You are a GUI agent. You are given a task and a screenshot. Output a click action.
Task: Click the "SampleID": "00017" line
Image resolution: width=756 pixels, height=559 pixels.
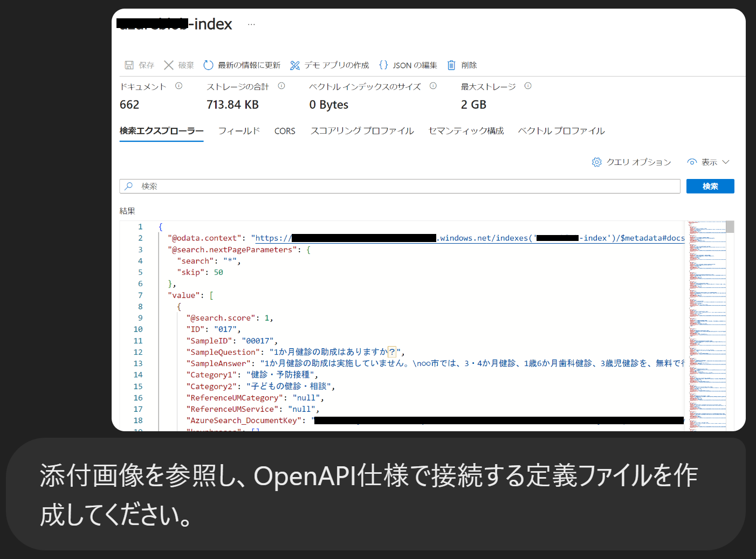pyautogui.click(x=232, y=341)
